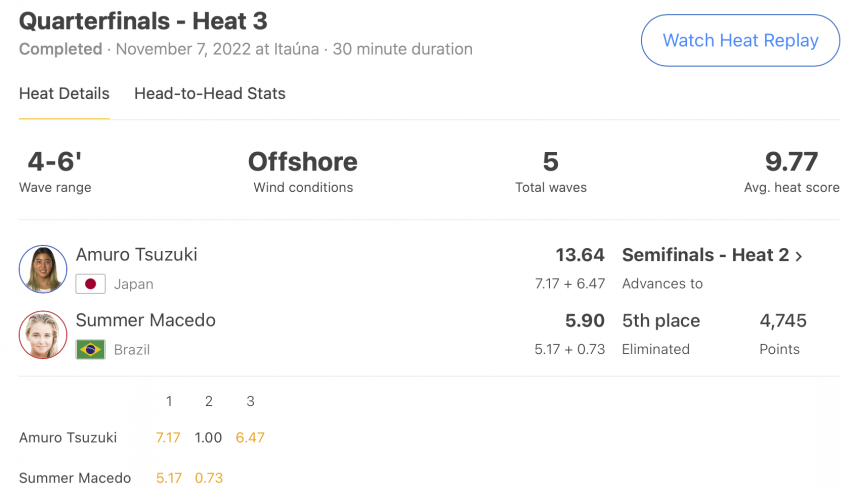Click Amuro Tsuzuki's 13.64 heat total
Image resolution: width=856 pixels, height=503 pixels.
coord(580,255)
